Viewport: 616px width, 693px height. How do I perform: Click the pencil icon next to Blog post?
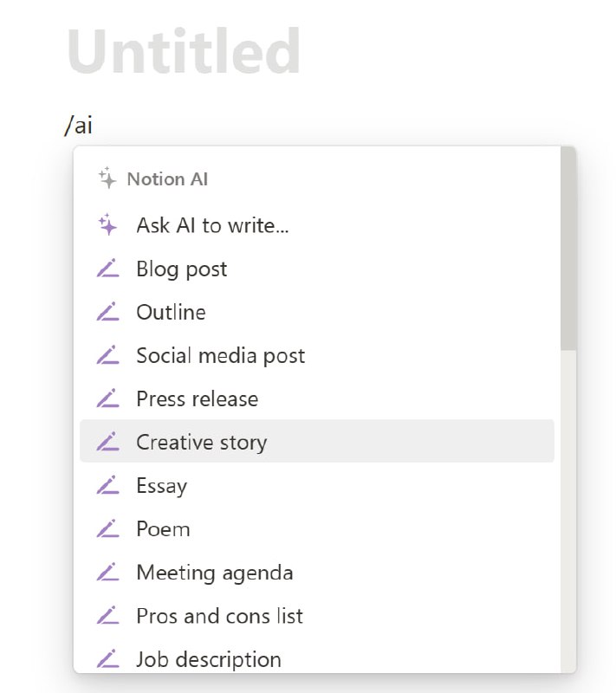pyautogui.click(x=107, y=269)
